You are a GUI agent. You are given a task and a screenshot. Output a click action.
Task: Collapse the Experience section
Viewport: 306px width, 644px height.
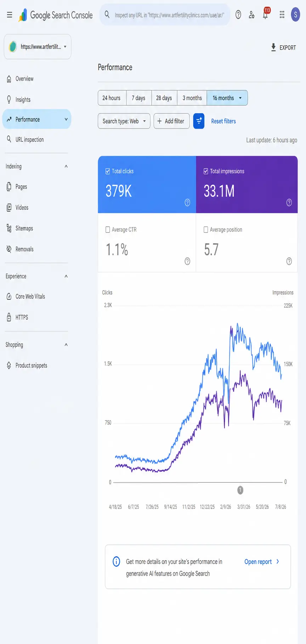66,276
